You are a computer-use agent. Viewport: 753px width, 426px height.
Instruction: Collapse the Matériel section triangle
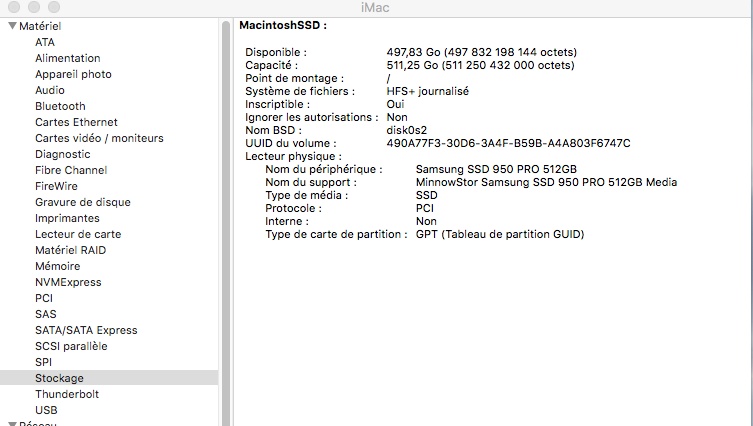12,26
